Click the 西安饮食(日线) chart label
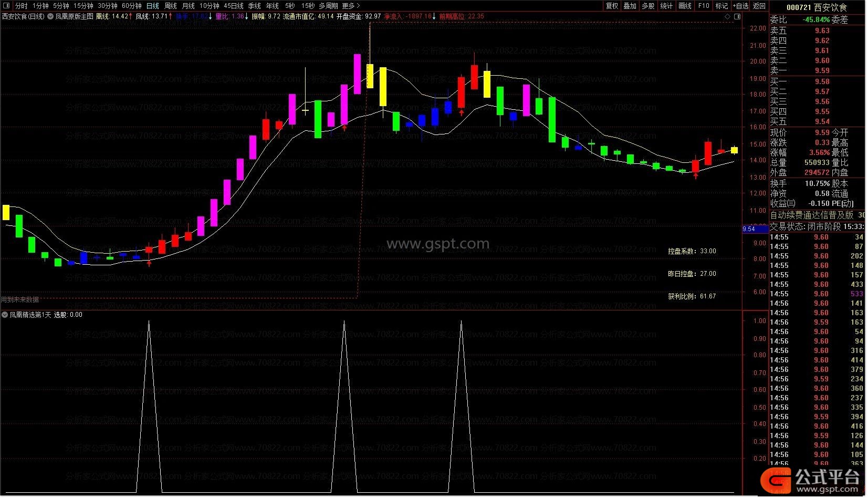 click(24, 16)
